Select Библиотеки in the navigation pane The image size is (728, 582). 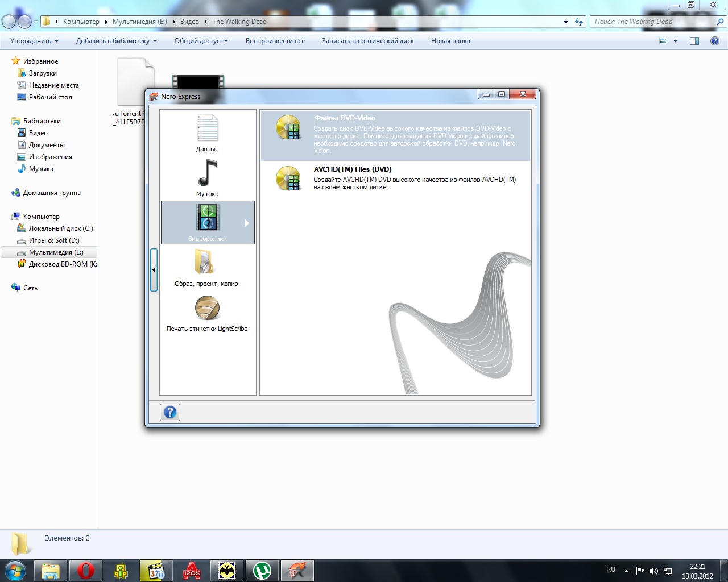[x=42, y=121]
